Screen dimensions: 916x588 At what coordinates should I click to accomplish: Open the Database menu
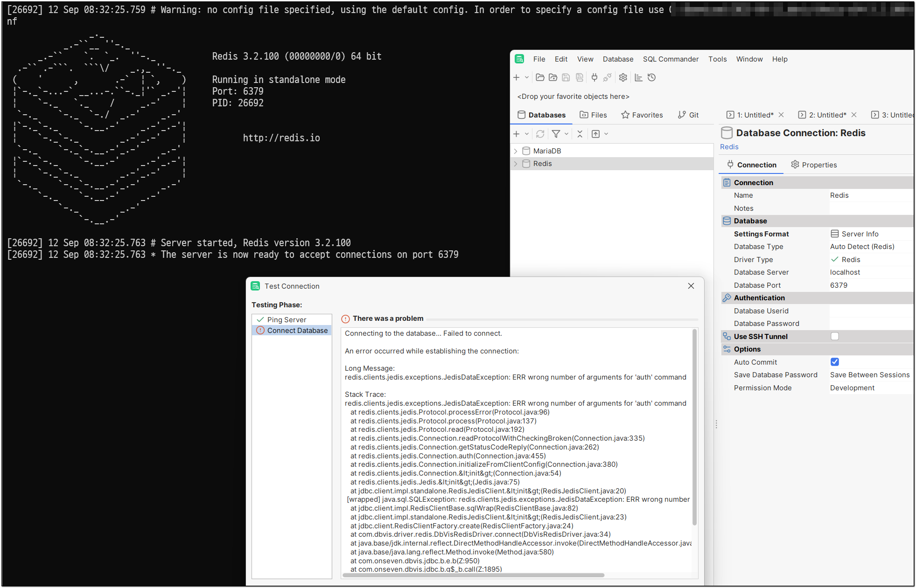(618, 59)
